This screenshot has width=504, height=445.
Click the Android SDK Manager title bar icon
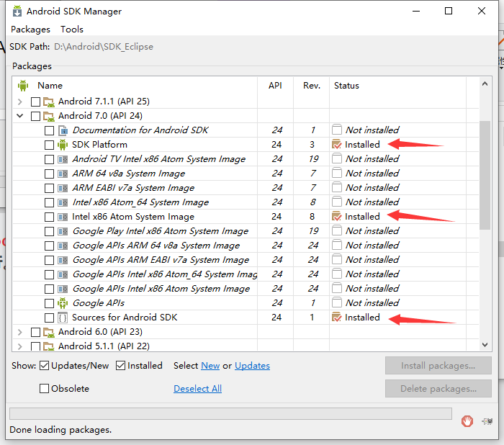(17, 11)
